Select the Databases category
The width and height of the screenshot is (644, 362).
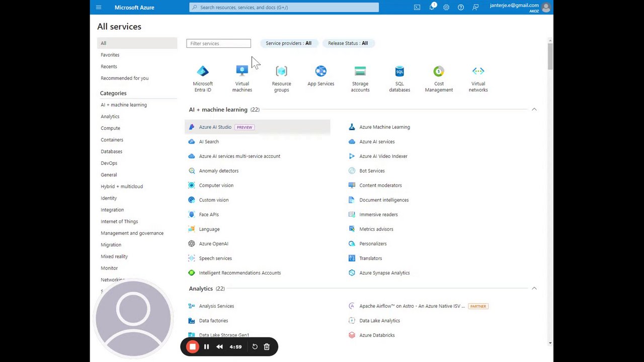[111, 151]
